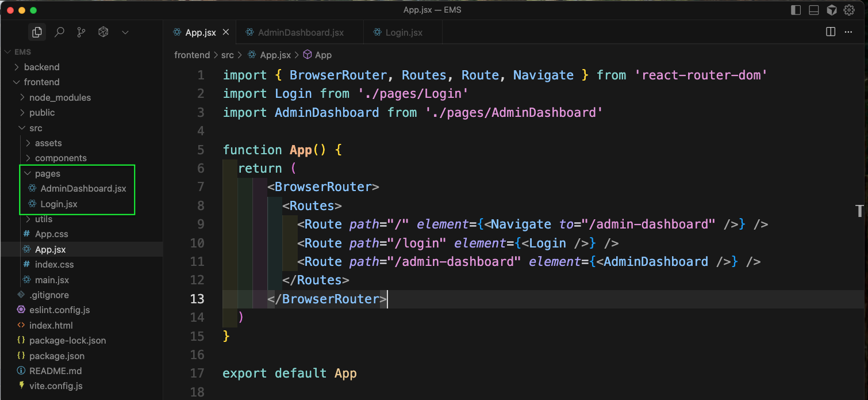Open editor more actions ellipsis
868x400 pixels.
click(x=849, y=32)
